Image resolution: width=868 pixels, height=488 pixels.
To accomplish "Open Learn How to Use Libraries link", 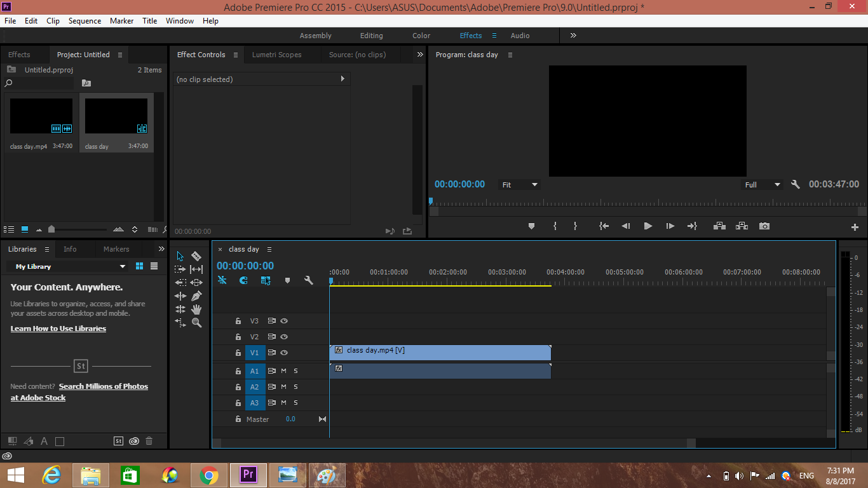I will (58, 329).
